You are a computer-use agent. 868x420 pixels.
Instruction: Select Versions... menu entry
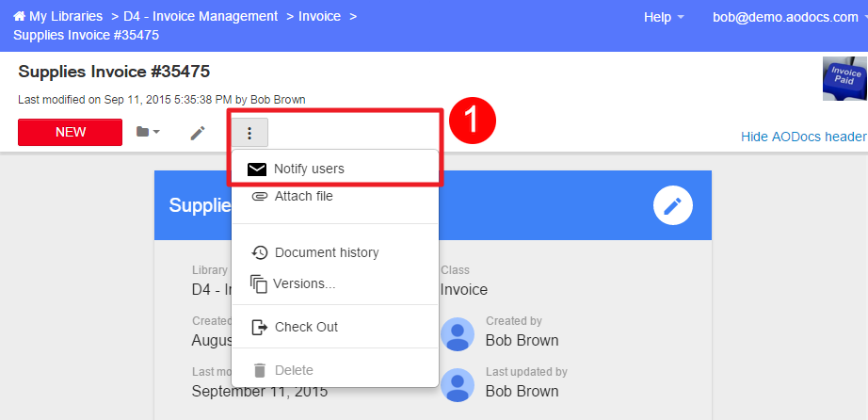click(335, 284)
